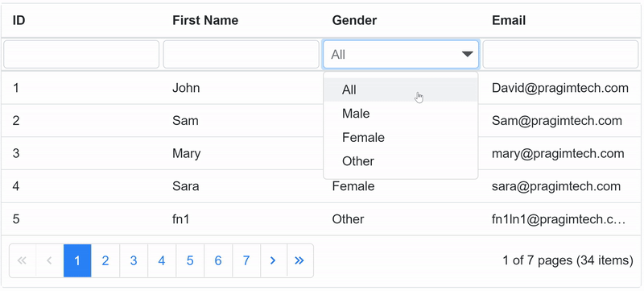This screenshot has height=291, width=644.
Task: Click the "1 of 7 pages (34 items)" summary
Action: pos(568,260)
